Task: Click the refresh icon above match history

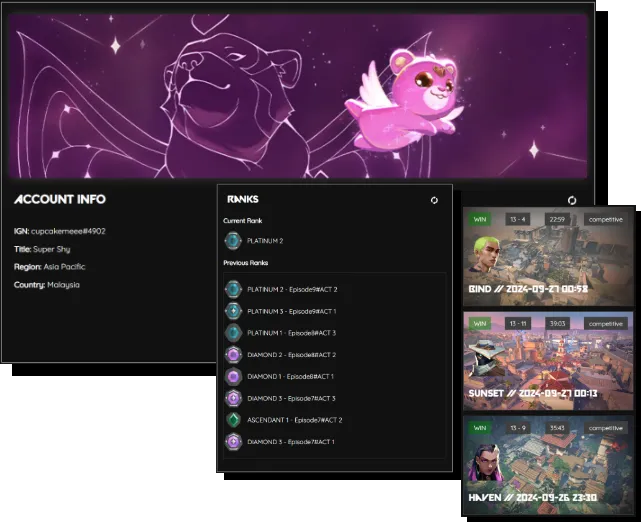Action: point(572,200)
